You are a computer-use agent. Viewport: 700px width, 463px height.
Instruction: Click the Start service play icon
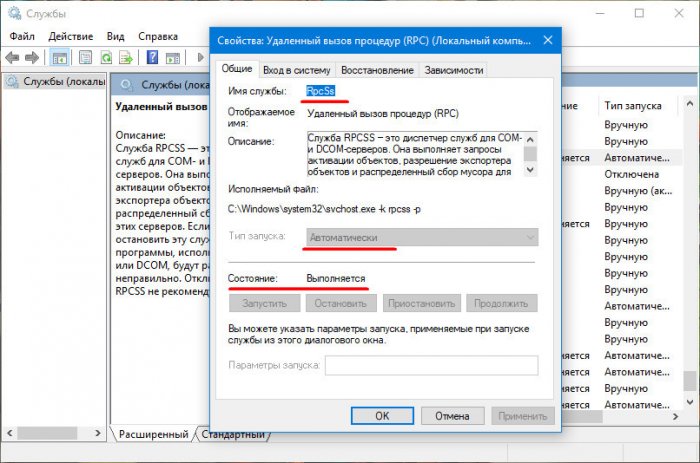click(x=200, y=57)
